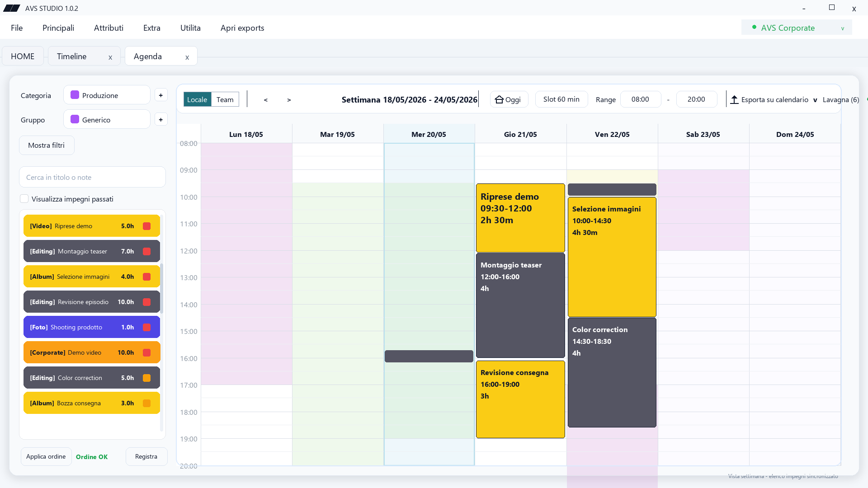Open the Gruppo Generico dropdown
The image size is (868, 488).
[x=107, y=119]
